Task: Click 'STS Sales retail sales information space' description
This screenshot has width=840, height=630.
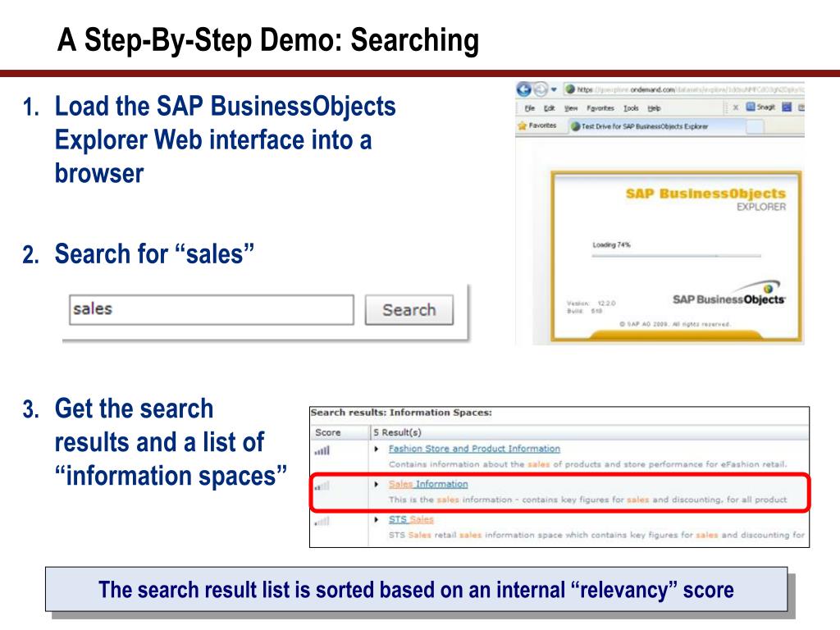Action: (596, 535)
